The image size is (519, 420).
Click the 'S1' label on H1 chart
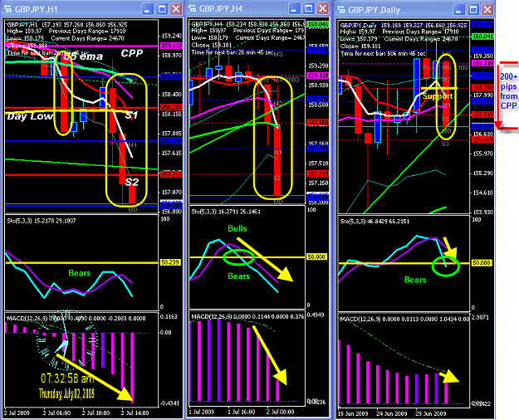pos(131,115)
